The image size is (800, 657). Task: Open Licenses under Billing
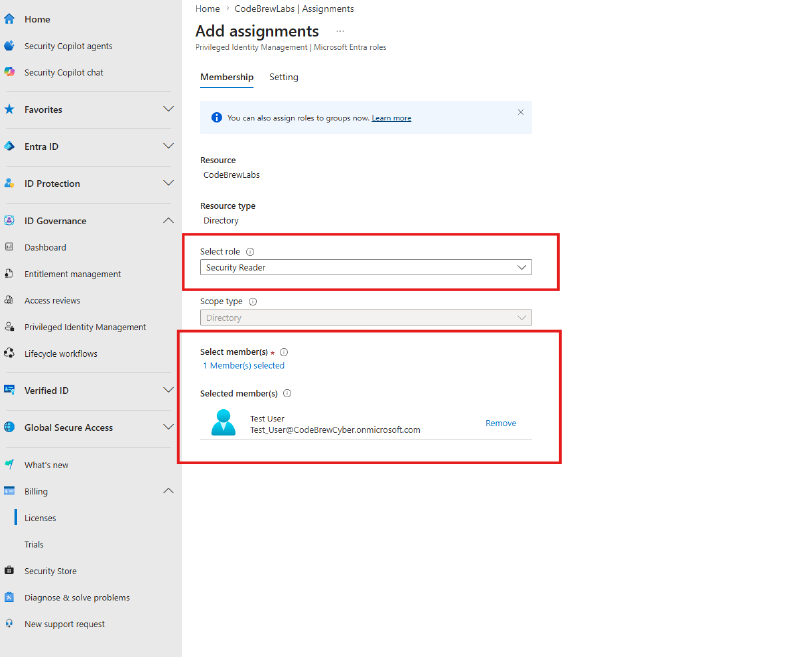point(40,518)
